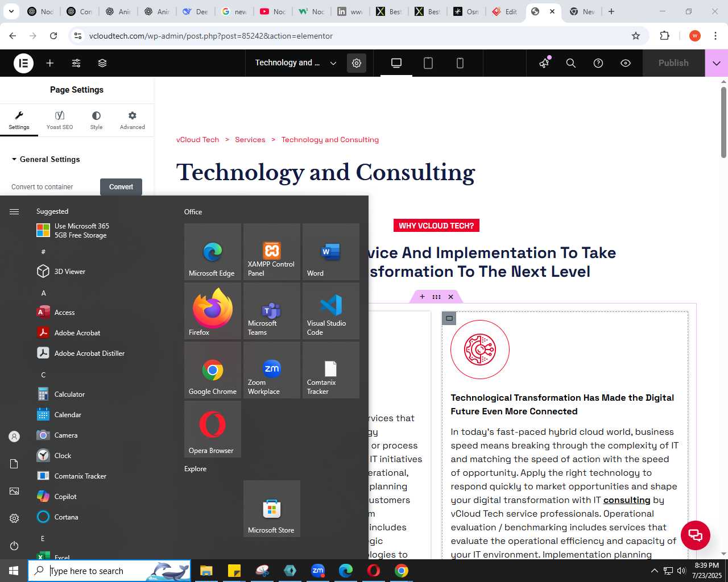Launch the Opera Browser tile
Viewport: 728px width, 582px height.
(x=213, y=429)
